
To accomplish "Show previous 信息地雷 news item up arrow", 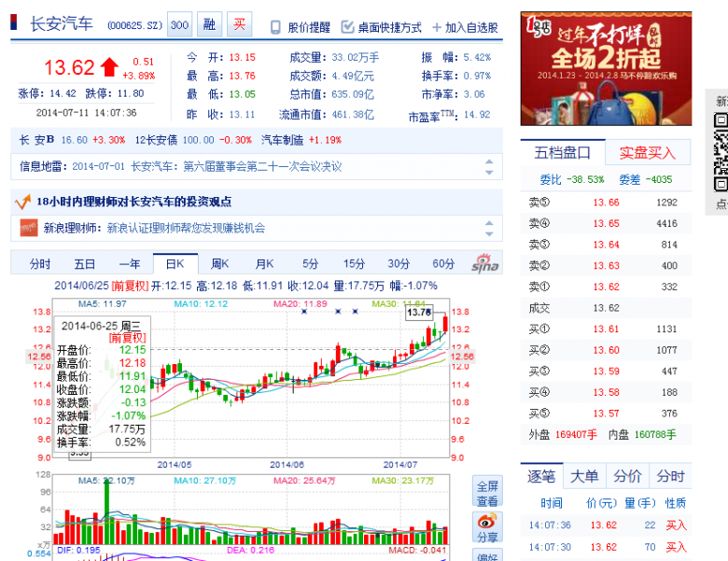I will [x=489, y=161].
